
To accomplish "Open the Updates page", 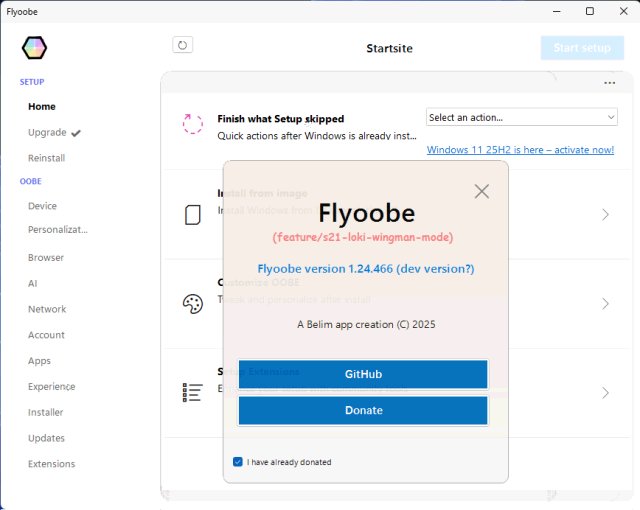I will click(x=46, y=438).
